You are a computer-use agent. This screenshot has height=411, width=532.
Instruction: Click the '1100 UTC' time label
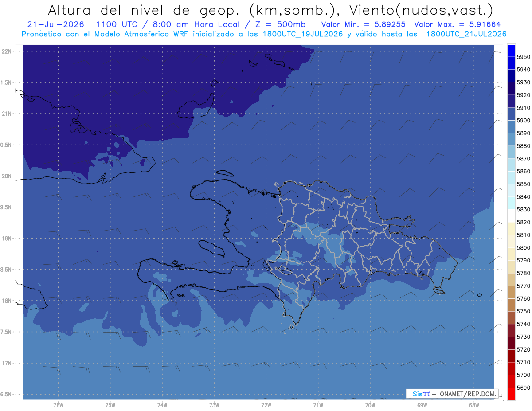tap(120, 24)
